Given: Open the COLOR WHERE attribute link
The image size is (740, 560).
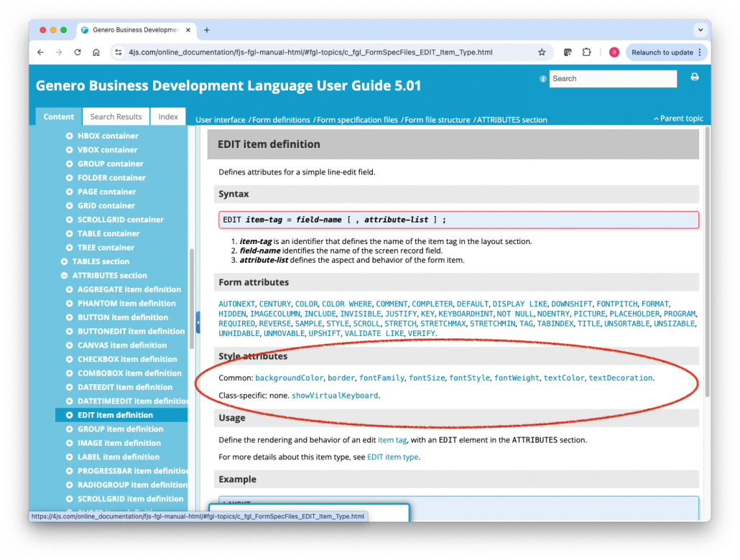Looking at the screenshot, I should coord(347,304).
